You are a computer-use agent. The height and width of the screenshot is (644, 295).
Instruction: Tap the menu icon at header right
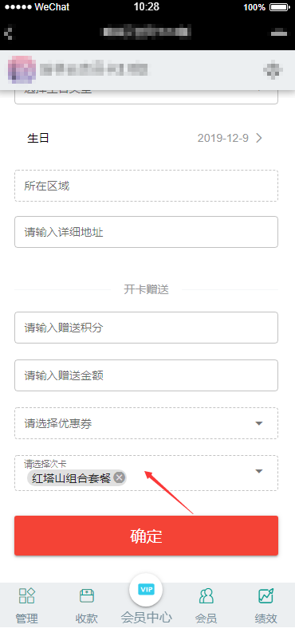pyautogui.click(x=279, y=33)
